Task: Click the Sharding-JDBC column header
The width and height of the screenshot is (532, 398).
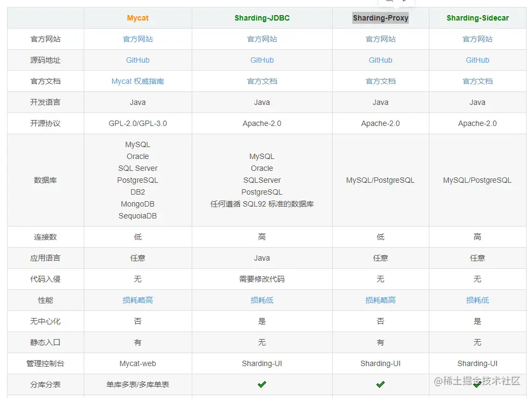Action: (x=262, y=18)
